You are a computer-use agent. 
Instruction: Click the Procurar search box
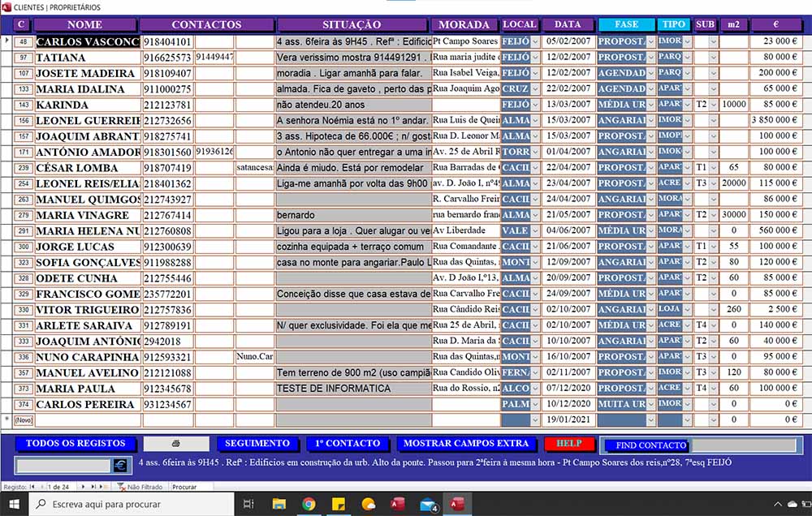point(191,487)
